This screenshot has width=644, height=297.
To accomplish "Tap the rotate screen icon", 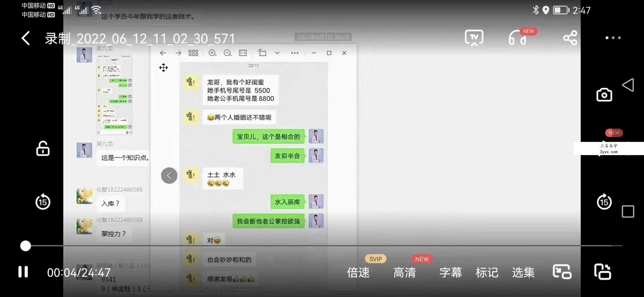I will (602, 272).
